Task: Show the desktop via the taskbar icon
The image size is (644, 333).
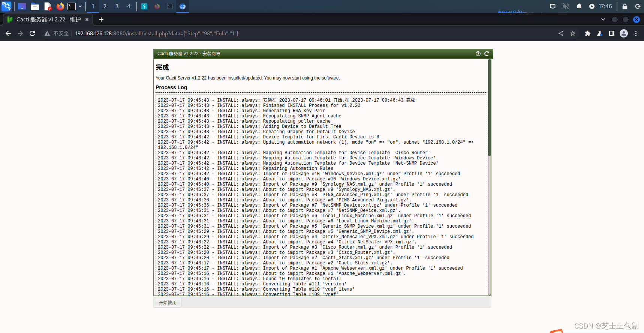Action: click(22, 6)
